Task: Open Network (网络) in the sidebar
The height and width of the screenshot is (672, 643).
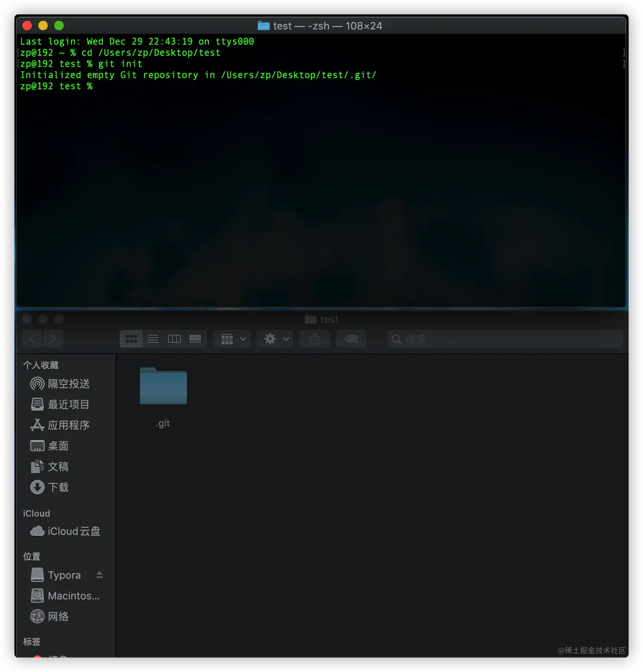Action: pos(50,616)
